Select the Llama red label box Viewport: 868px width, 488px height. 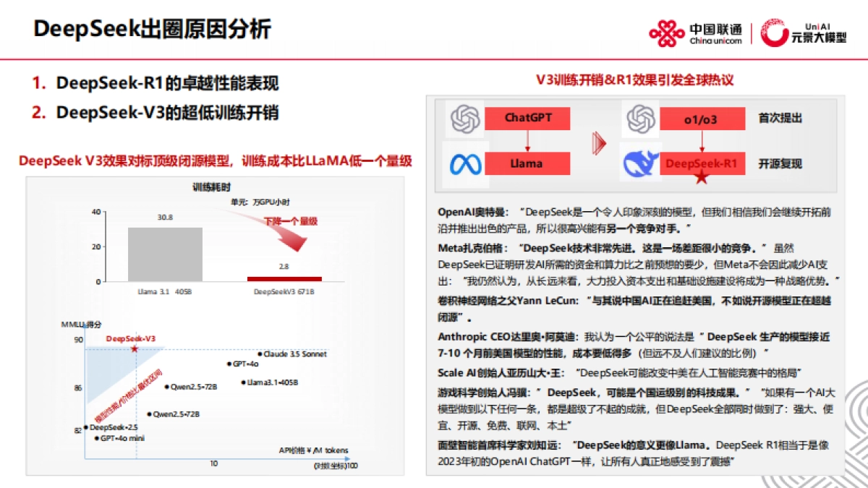coord(529,163)
